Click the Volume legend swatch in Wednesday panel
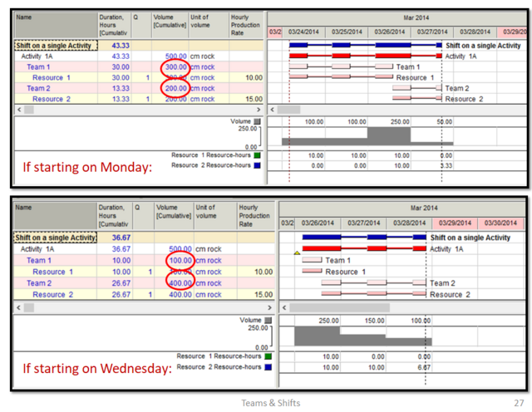 point(268,320)
